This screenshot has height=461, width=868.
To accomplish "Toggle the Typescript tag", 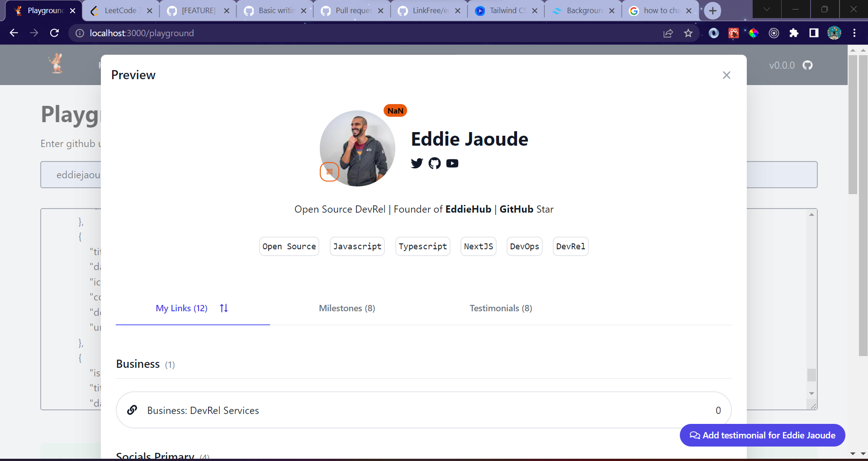I will tap(422, 246).
